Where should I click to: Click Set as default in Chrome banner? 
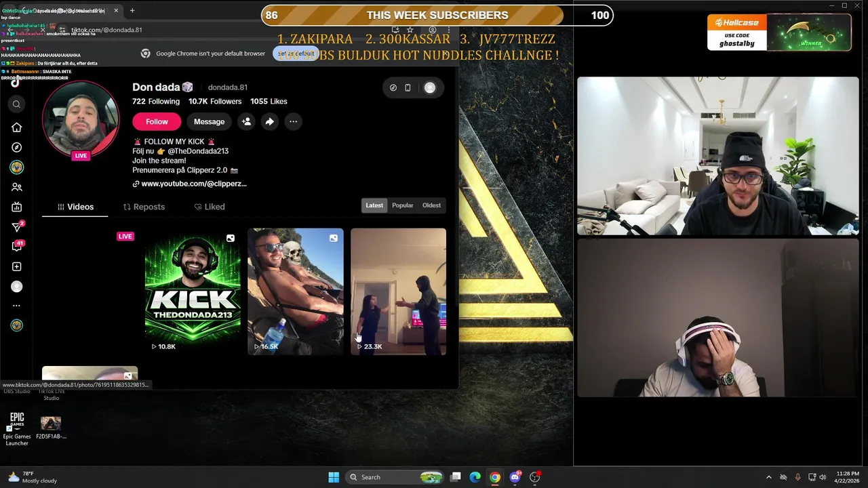tap(296, 54)
